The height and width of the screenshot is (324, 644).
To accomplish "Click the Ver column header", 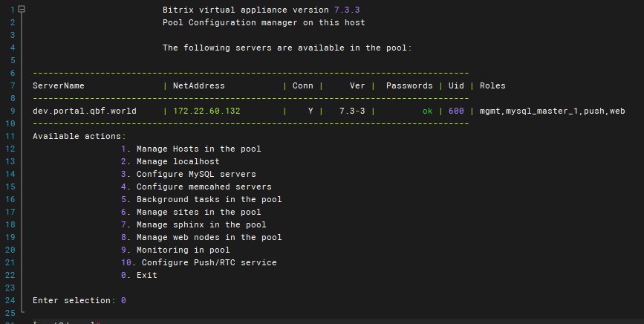I will [x=357, y=85].
